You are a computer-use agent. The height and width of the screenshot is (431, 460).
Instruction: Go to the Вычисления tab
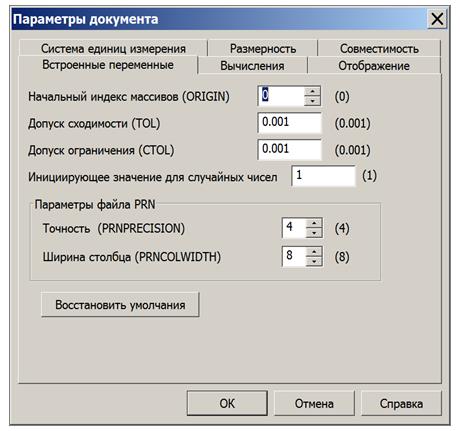coord(252,65)
